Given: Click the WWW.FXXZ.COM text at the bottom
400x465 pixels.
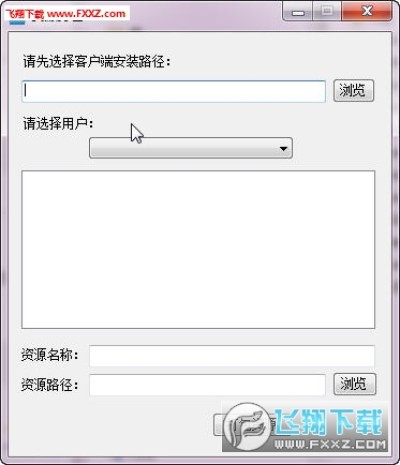Looking at the screenshot, I should pyautogui.click(x=330, y=444).
